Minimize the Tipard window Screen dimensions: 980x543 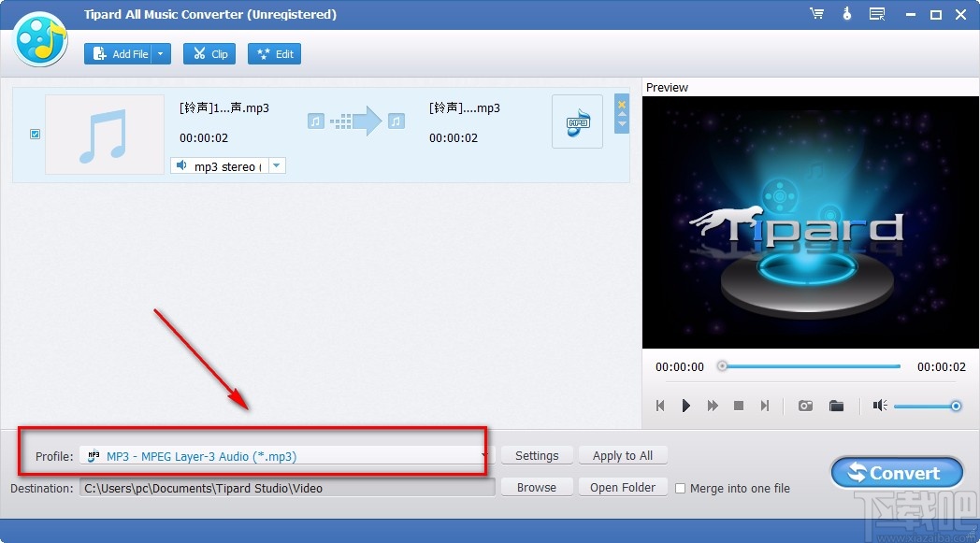[910, 14]
